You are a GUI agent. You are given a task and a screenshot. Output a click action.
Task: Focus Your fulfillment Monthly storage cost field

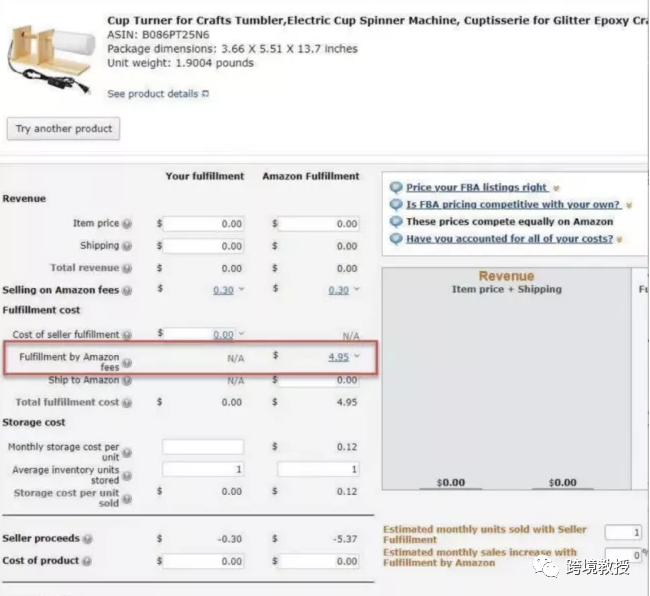pos(203,447)
